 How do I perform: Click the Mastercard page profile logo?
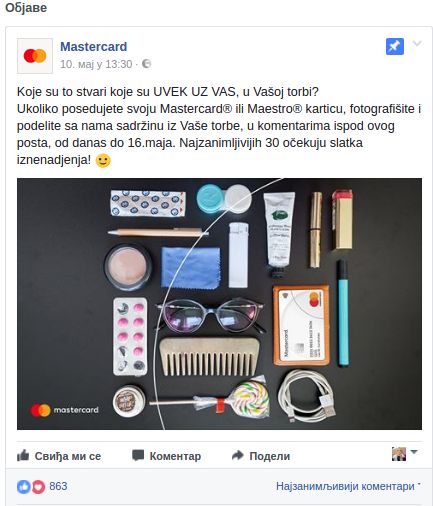tap(35, 56)
